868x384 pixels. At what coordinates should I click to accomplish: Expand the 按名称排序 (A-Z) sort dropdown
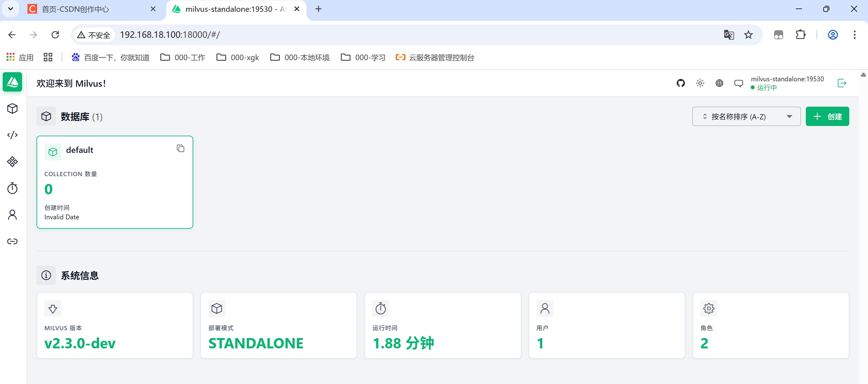(x=746, y=117)
